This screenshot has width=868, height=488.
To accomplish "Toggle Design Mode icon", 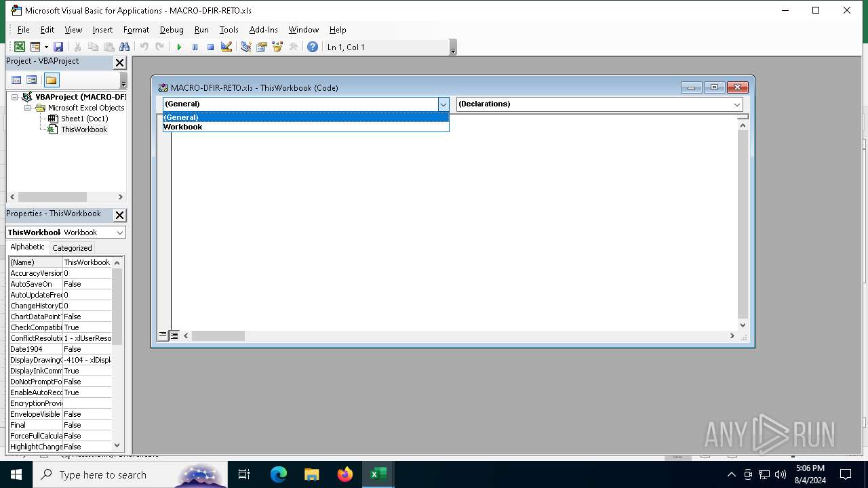I will point(226,47).
